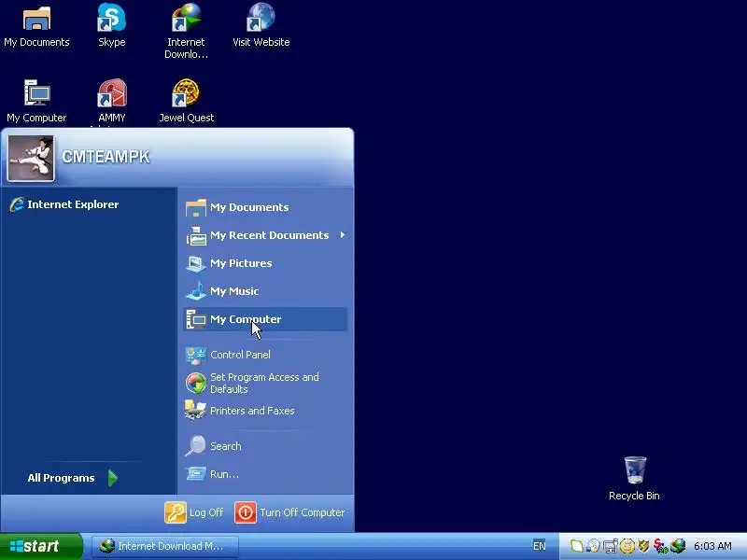This screenshot has height=560, width=747.
Task: Launch Internet Explorer from Start menu
Action: tap(64, 204)
